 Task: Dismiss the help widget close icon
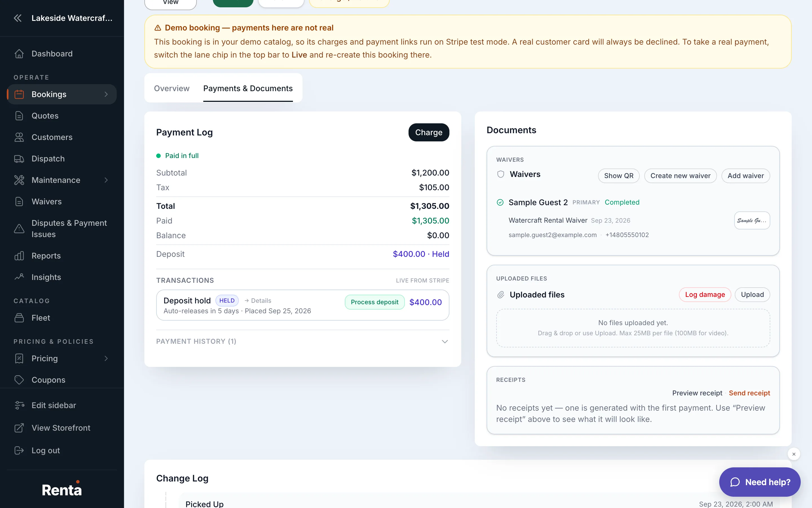(794, 454)
